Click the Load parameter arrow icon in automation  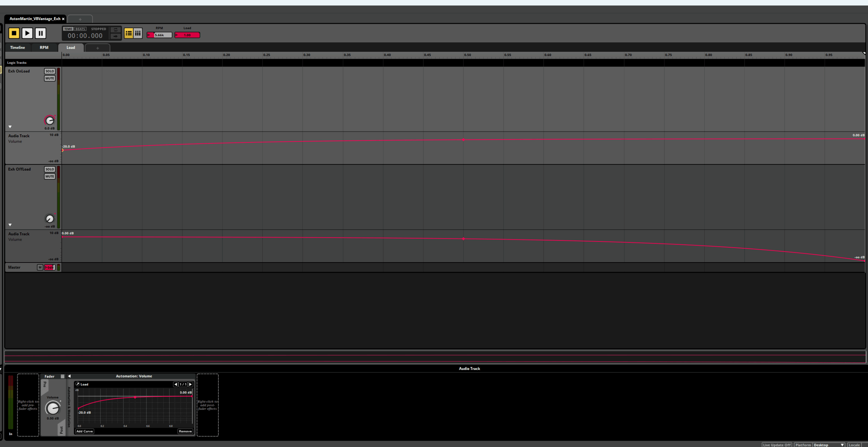point(78,384)
